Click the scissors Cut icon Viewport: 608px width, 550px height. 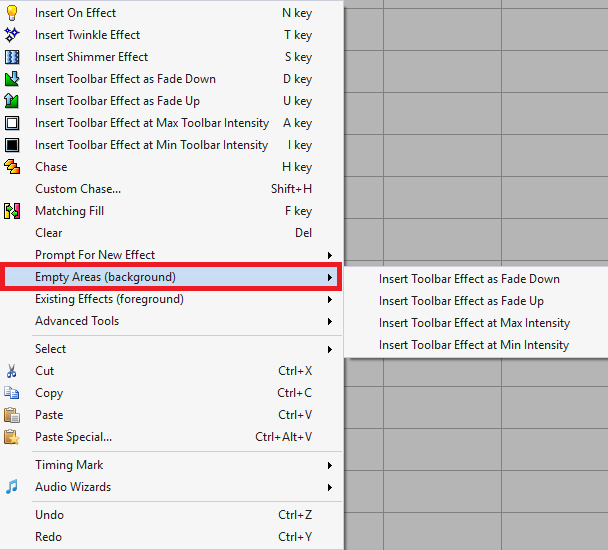(12, 371)
